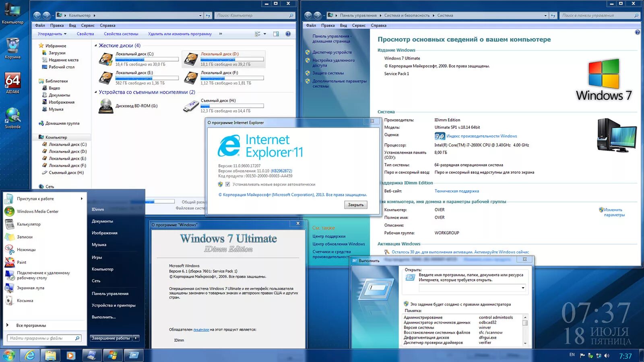
Task: Open address bar history dropdown in System window
Action: 545,15
